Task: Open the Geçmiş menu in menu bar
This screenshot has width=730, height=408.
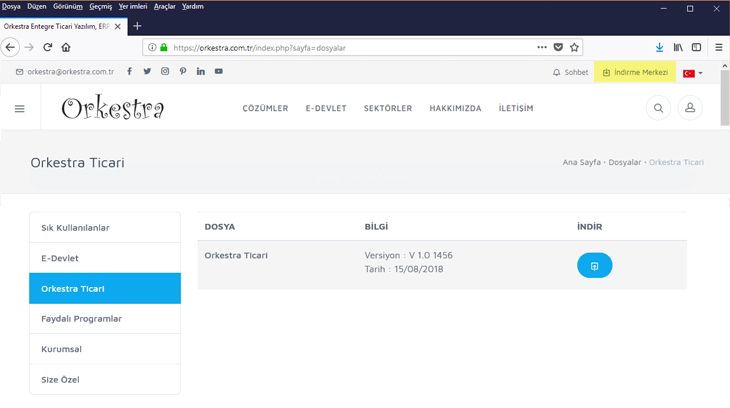Action: pyautogui.click(x=100, y=6)
